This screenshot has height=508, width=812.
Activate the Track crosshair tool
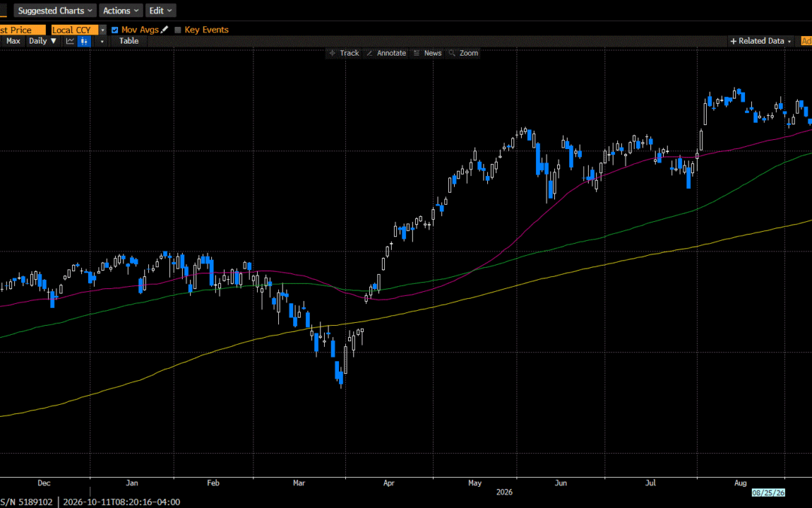pos(344,53)
